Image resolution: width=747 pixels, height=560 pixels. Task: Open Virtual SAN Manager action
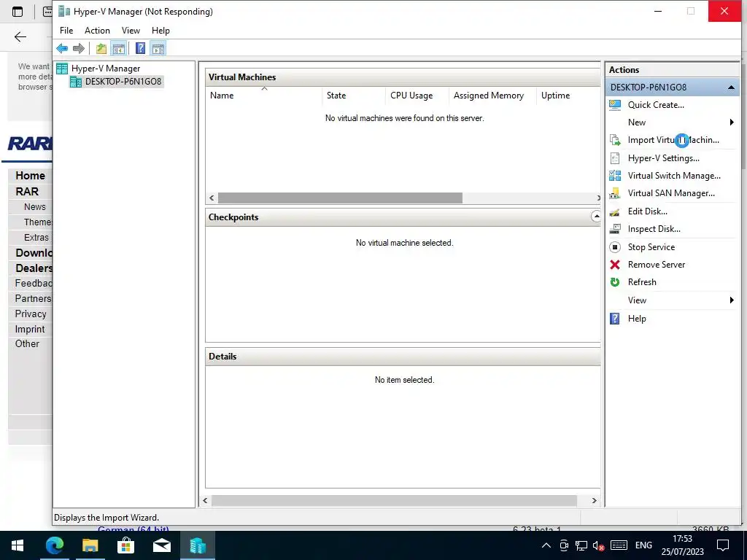coord(671,193)
